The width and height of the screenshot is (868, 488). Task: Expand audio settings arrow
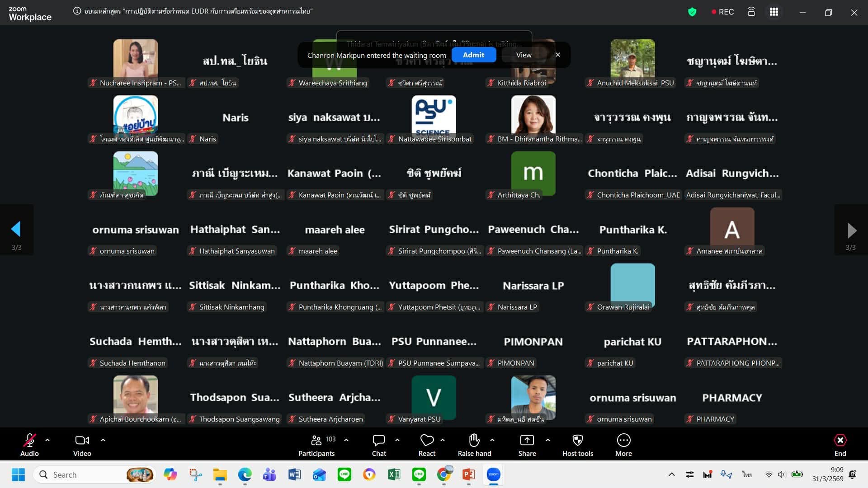47,440
